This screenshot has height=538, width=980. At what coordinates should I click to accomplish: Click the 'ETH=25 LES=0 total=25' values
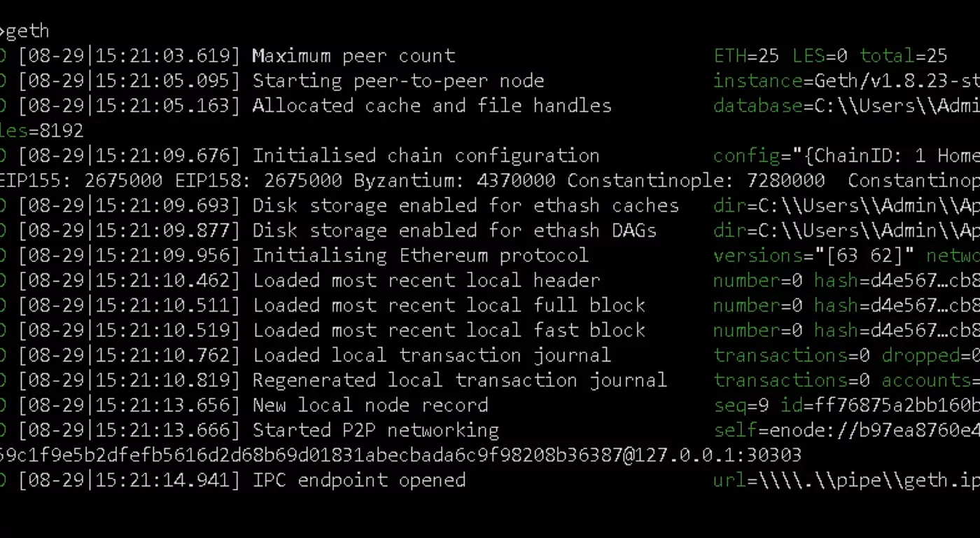(x=830, y=56)
